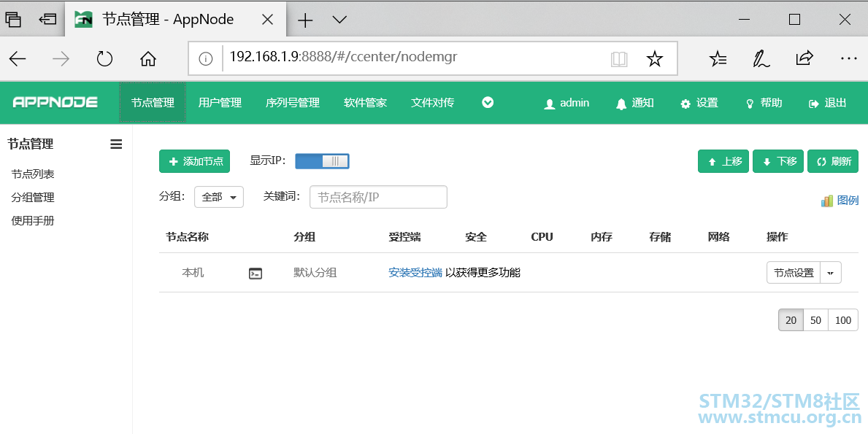Show site information icon in address bar
868x434 pixels.
205,58
